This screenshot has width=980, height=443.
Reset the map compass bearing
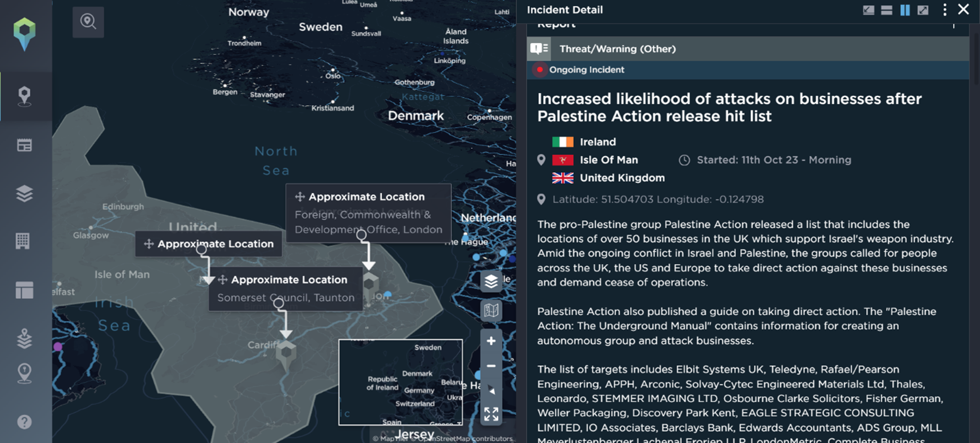point(491,390)
